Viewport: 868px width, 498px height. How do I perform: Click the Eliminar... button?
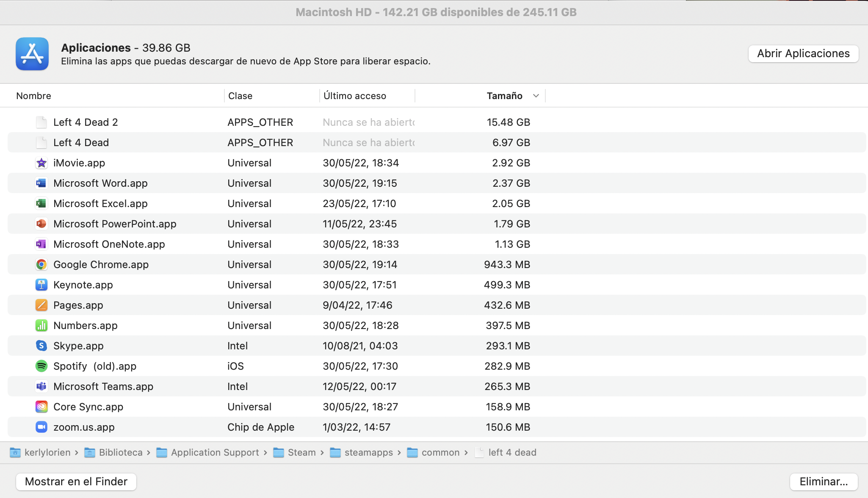tap(824, 481)
